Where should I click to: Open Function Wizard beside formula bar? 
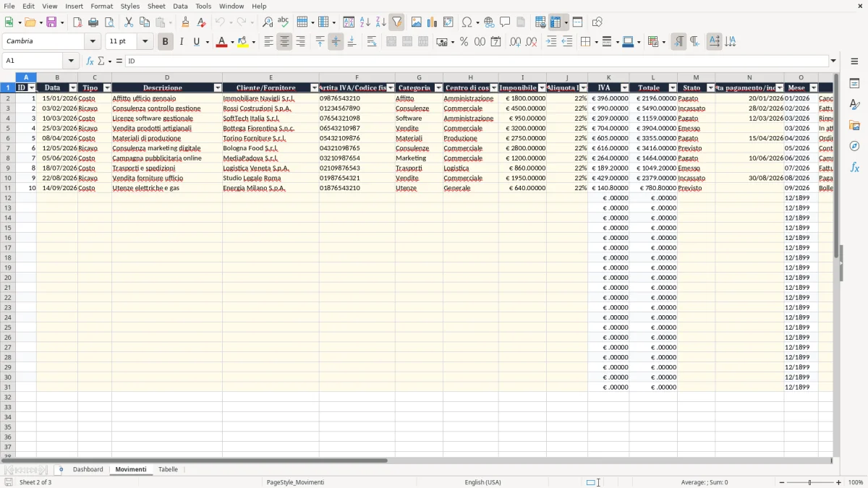[90, 61]
